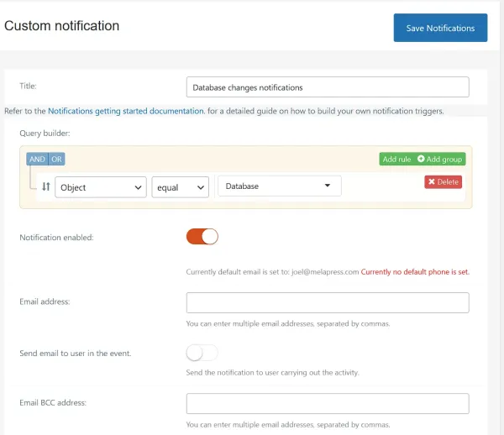Viewport: 504px width, 435px height.
Task: Click the Database dropdown caret arrow
Action: (x=326, y=186)
